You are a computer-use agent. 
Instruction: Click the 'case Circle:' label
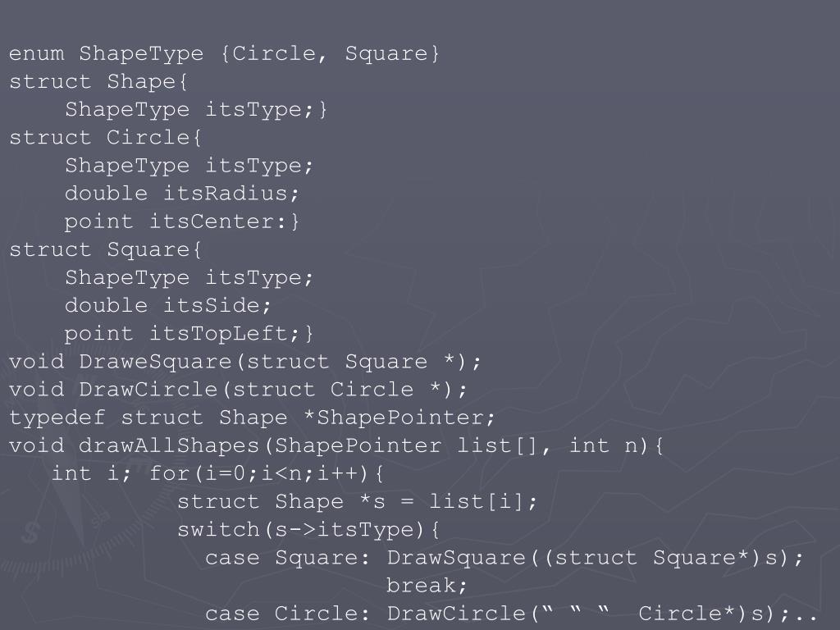point(287,614)
